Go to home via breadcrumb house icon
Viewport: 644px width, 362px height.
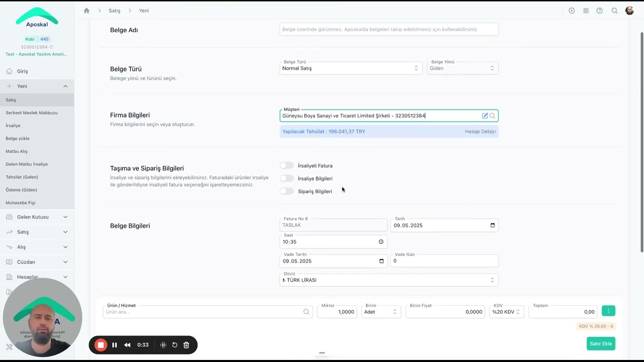(87, 11)
